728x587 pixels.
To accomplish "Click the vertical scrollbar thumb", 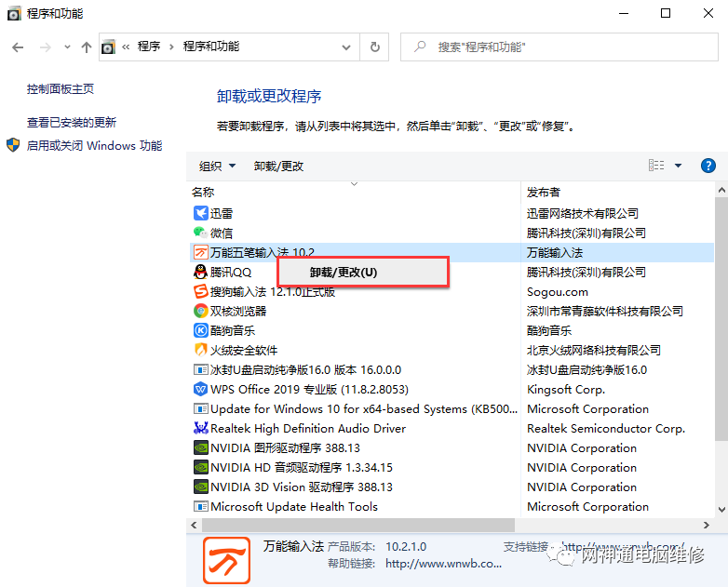I will pos(721,318).
